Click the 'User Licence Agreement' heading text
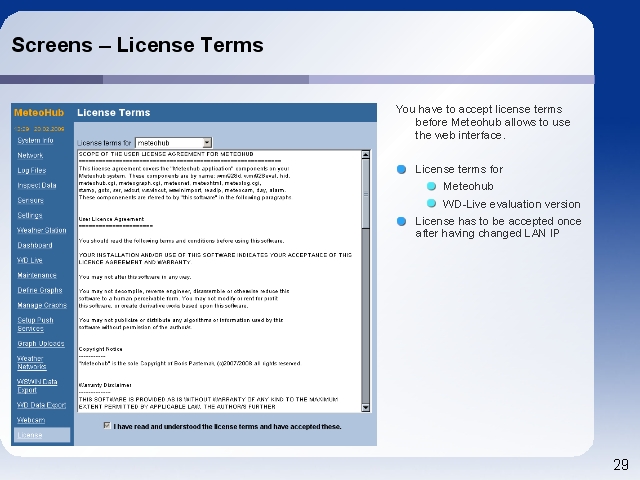Viewport: 640px width, 480px height. 111,219
